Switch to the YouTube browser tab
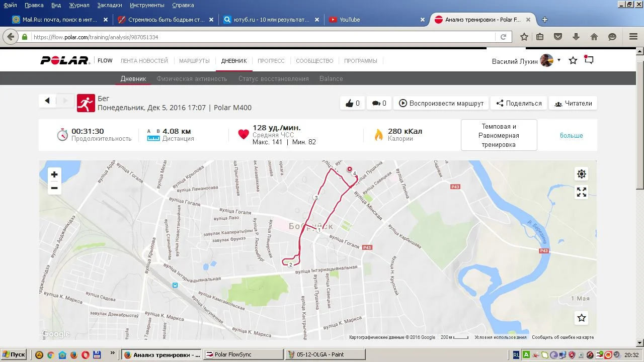Image resolution: width=644 pixels, height=362 pixels. (377, 20)
